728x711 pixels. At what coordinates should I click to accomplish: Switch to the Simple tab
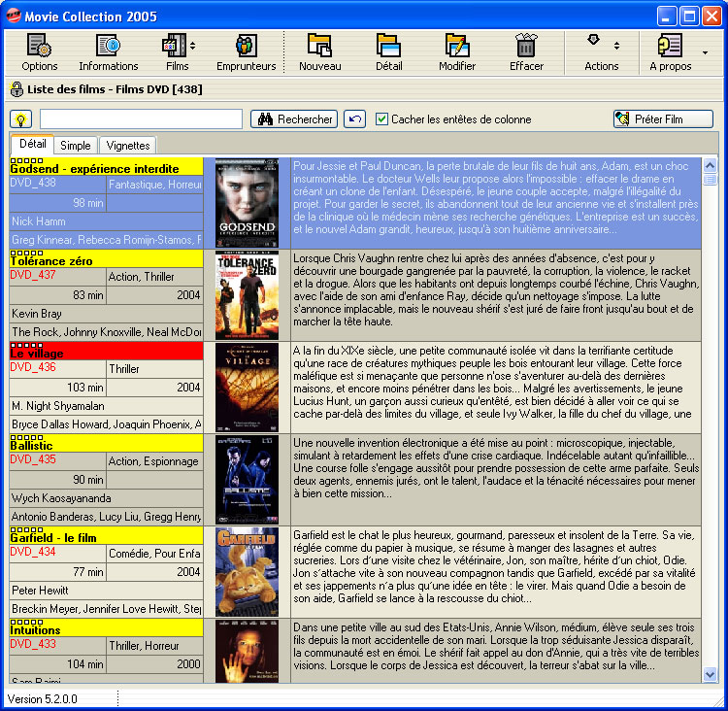click(76, 145)
